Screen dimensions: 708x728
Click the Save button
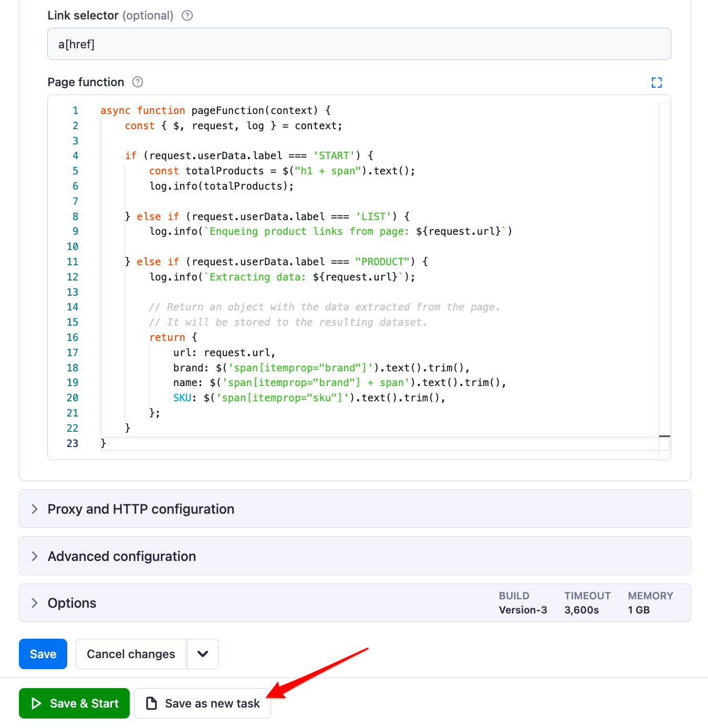43,654
